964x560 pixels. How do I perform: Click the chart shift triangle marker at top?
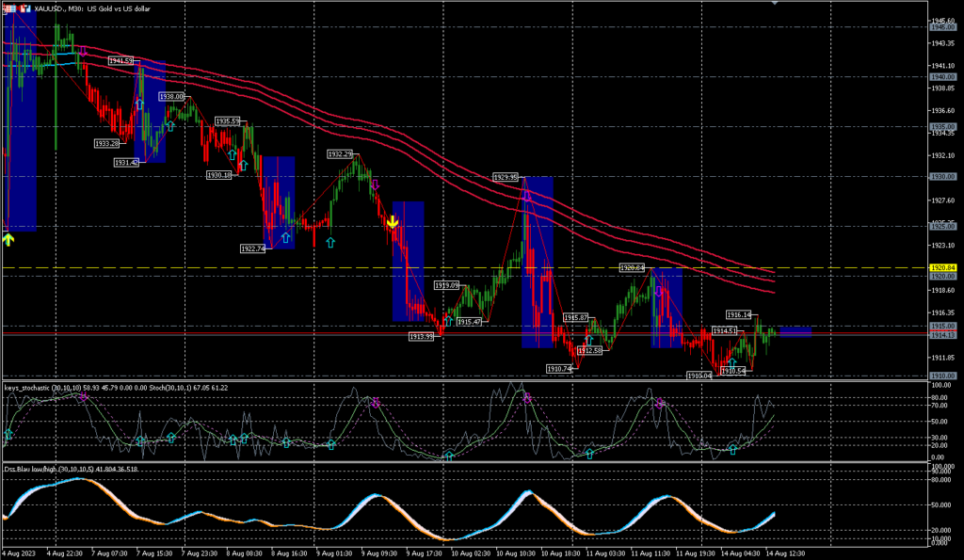774,4
